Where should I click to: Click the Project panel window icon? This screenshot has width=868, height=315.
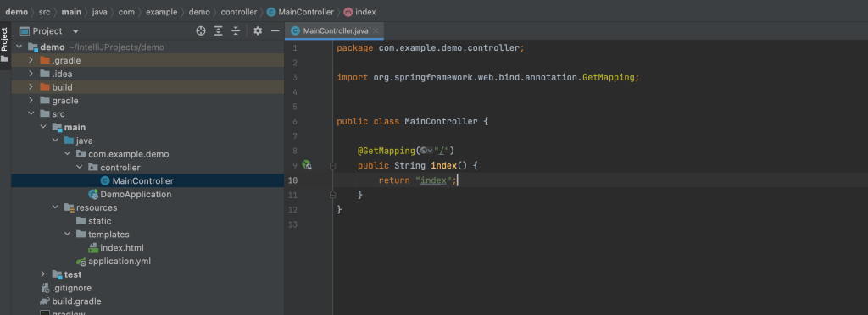coord(25,31)
